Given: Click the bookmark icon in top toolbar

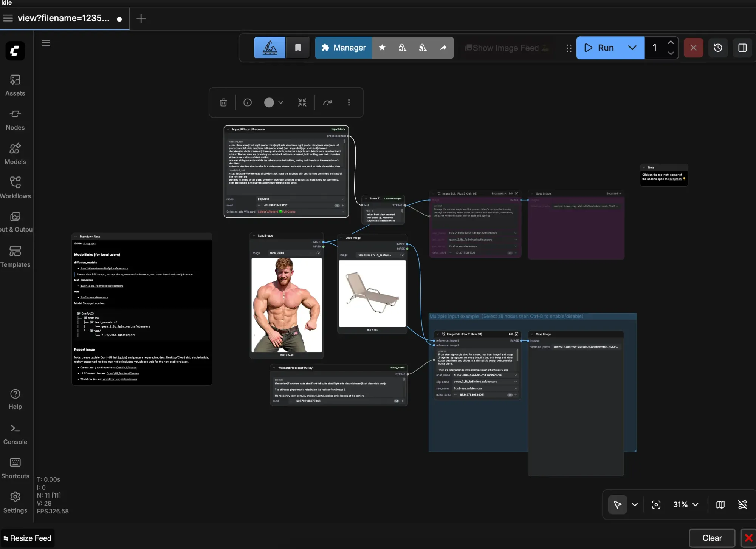Looking at the screenshot, I should tap(298, 48).
